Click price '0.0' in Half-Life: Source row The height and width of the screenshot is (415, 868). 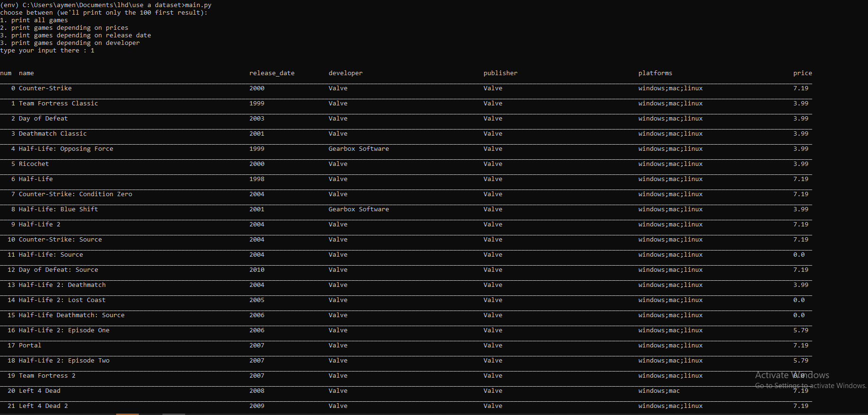pyautogui.click(x=799, y=255)
